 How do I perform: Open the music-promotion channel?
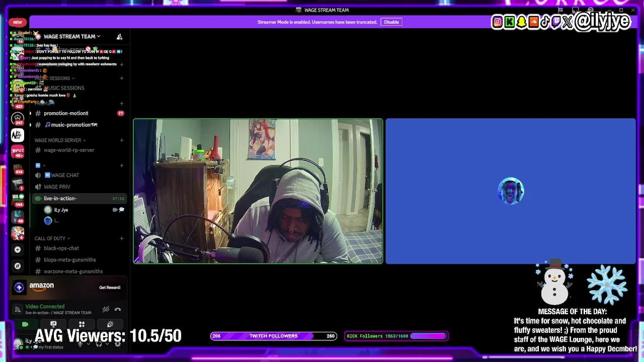pos(78,125)
